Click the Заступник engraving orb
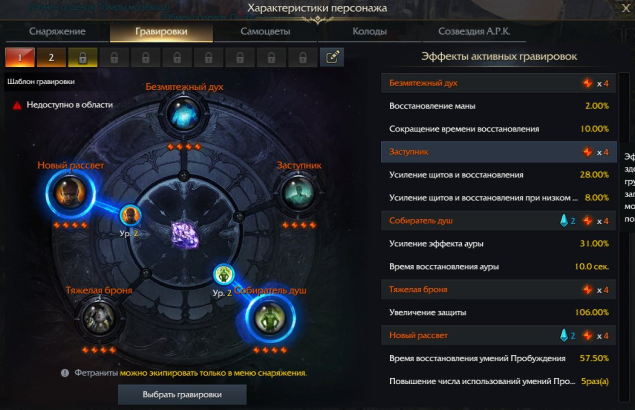This screenshot has height=410, width=635. point(299,193)
